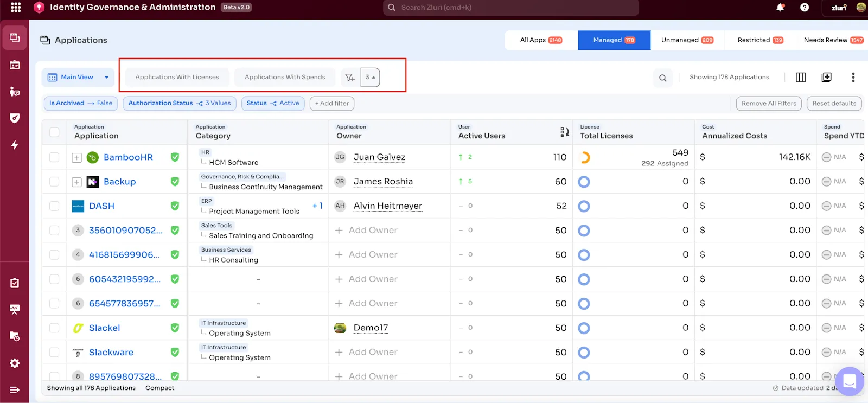Open the help question mark icon

(805, 7)
